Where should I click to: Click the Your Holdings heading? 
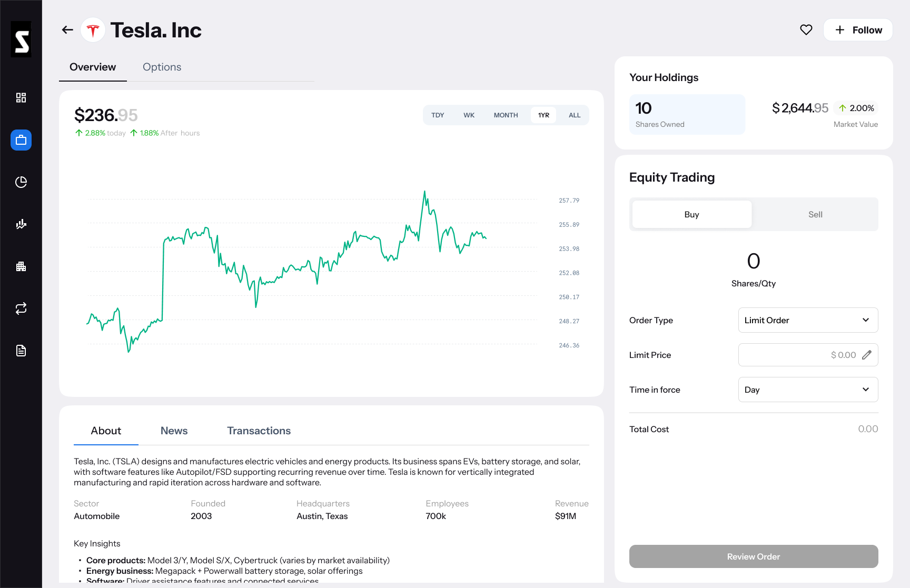[664, 77]
